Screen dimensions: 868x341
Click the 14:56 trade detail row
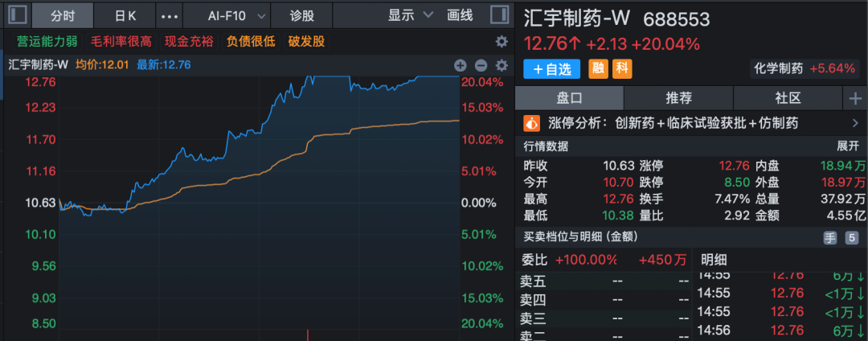click(780, 331)
